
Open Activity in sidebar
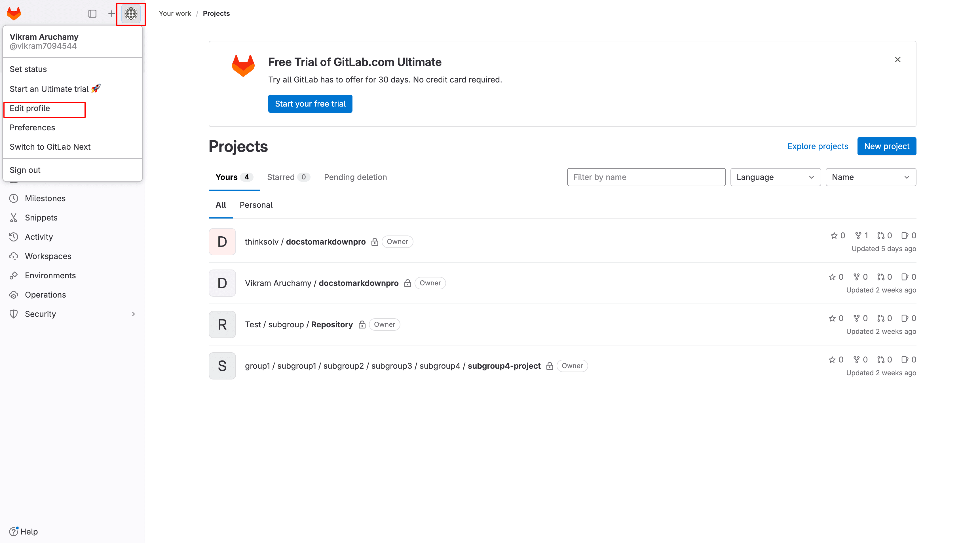point(39,237)
